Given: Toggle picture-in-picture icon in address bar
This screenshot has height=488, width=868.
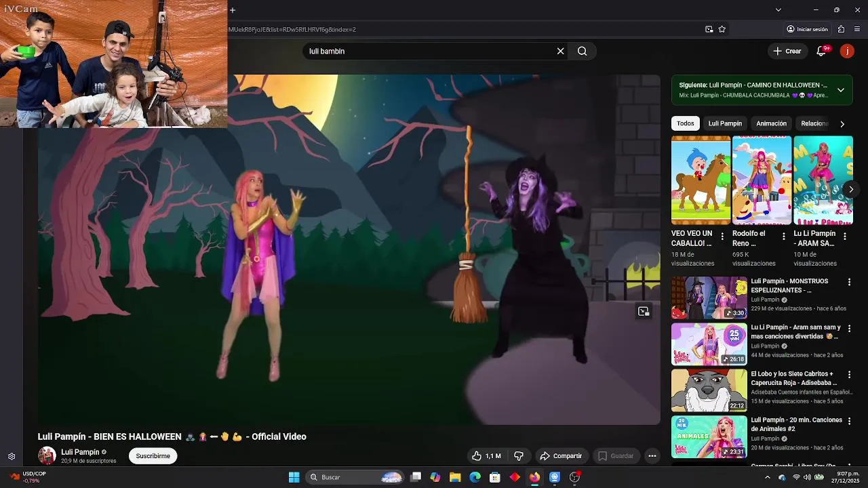Looking at the screenshot, I should click(x=709, y=29).
